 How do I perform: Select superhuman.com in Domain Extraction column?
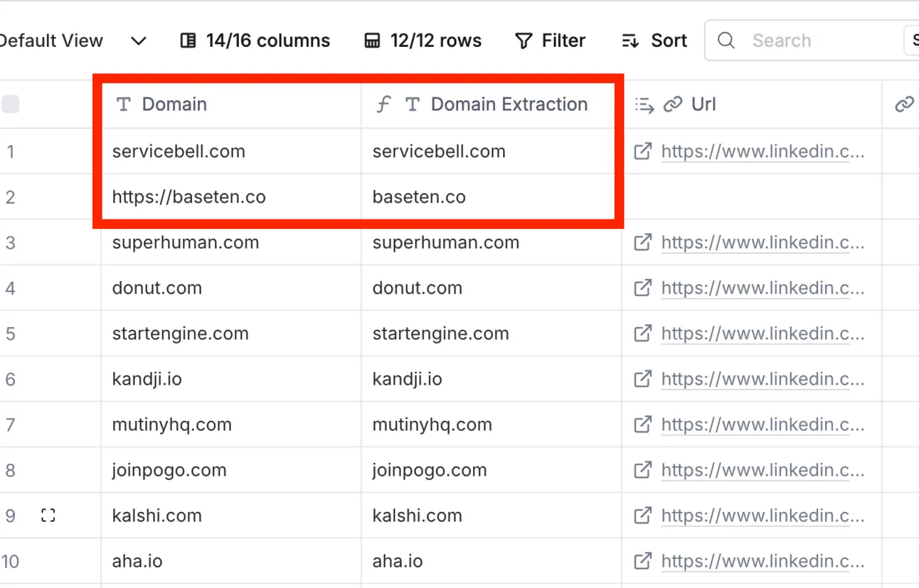click(x=492, y=242)
